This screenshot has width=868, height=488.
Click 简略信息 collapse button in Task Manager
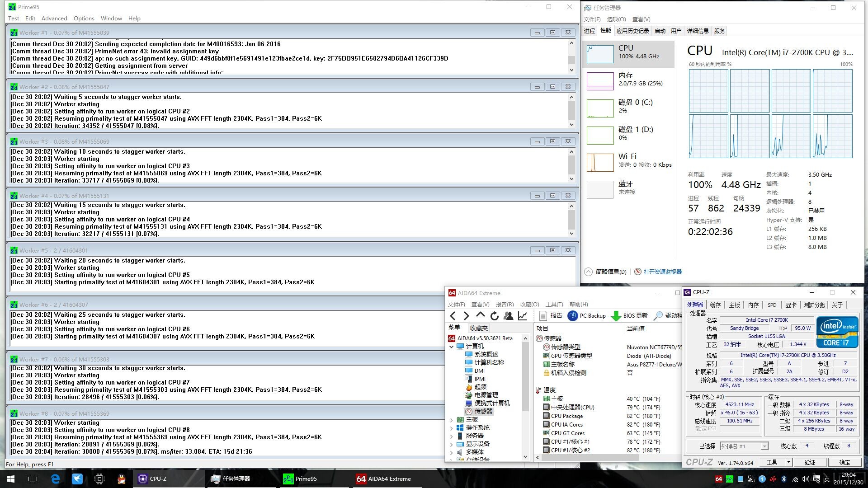coord(606,272)
